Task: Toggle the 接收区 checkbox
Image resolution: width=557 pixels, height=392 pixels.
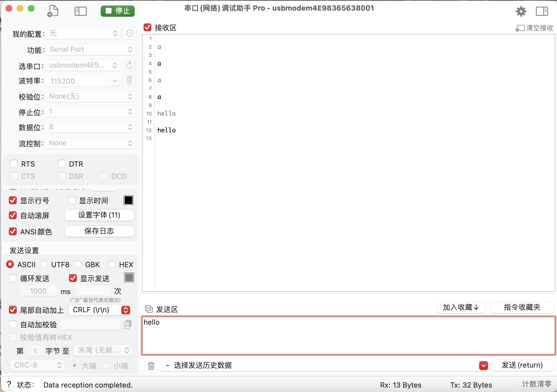Action: click(x=147, y=28)
